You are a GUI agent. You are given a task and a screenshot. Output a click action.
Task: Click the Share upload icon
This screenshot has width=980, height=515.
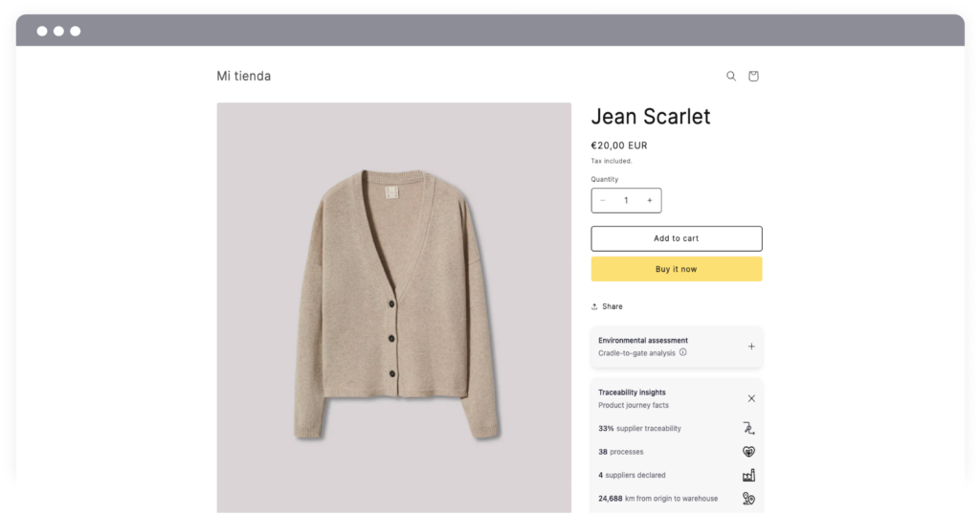point(594,307)
